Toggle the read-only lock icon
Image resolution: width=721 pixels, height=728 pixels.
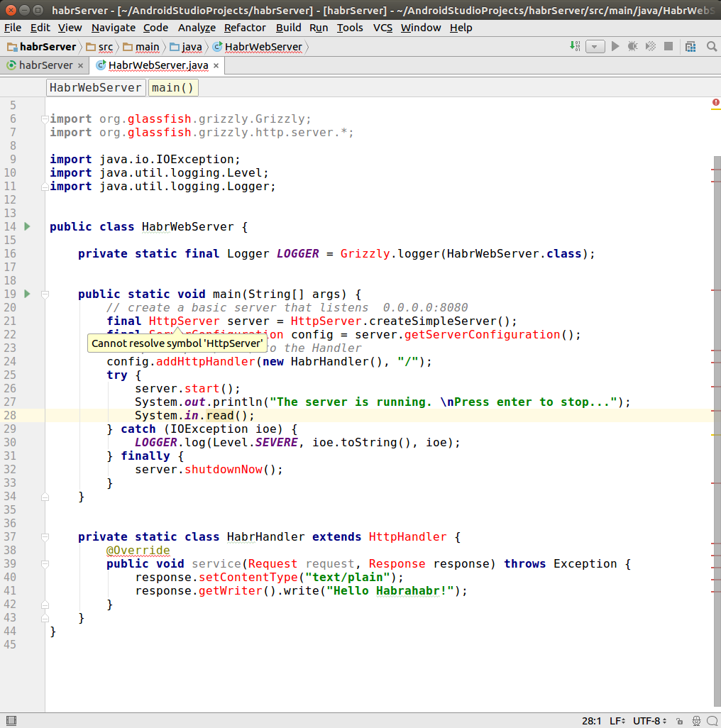click(x=680, y=721)
